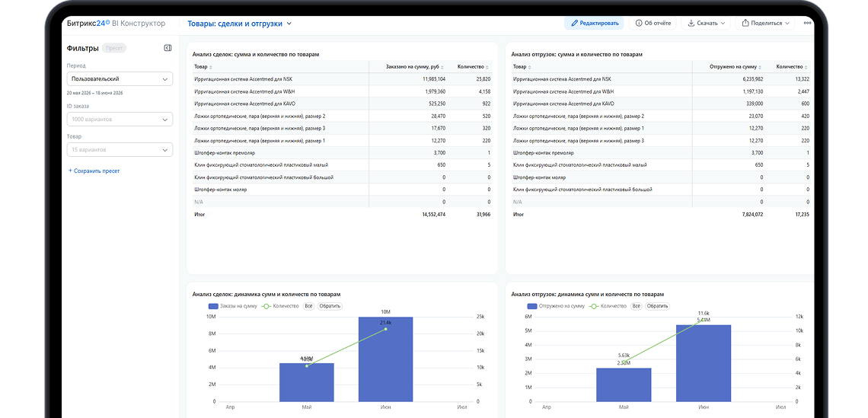Screen dimensions: 868x418
Task: Open the Скачать download menu
Action: tap(707, 24)
